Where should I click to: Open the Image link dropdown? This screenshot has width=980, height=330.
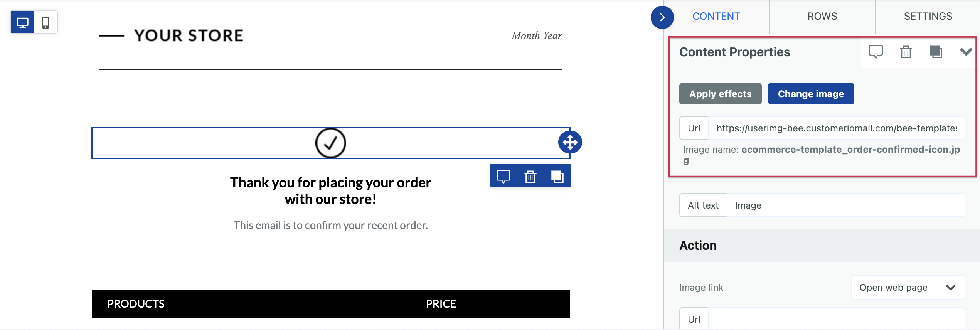coord(908,287)
